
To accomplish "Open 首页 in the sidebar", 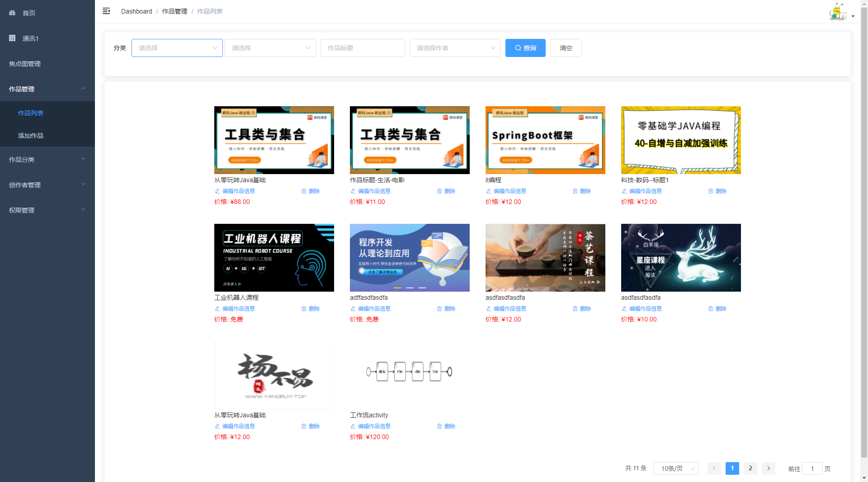I will click(x=47, y=13).
